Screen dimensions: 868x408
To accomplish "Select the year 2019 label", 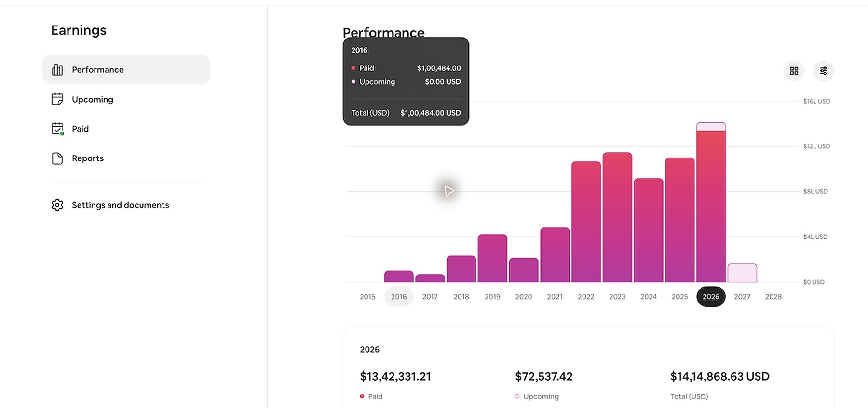I will coord(492,297).
